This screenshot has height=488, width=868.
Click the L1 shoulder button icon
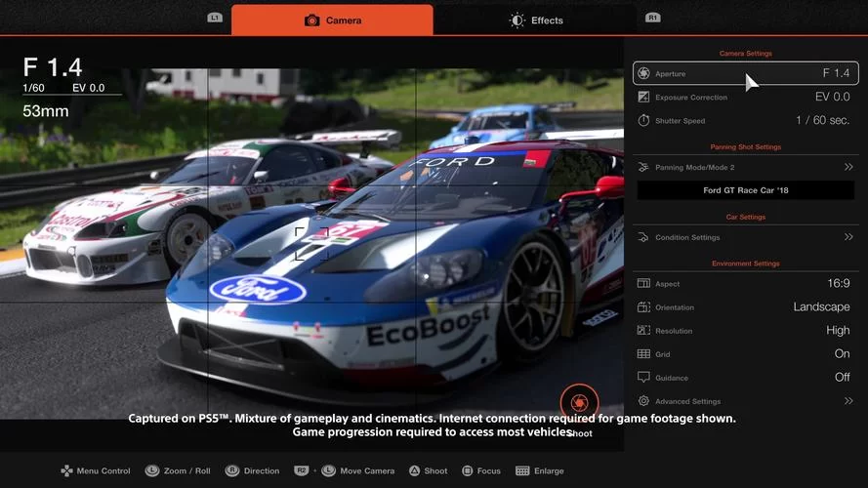[x=215, y=18]
